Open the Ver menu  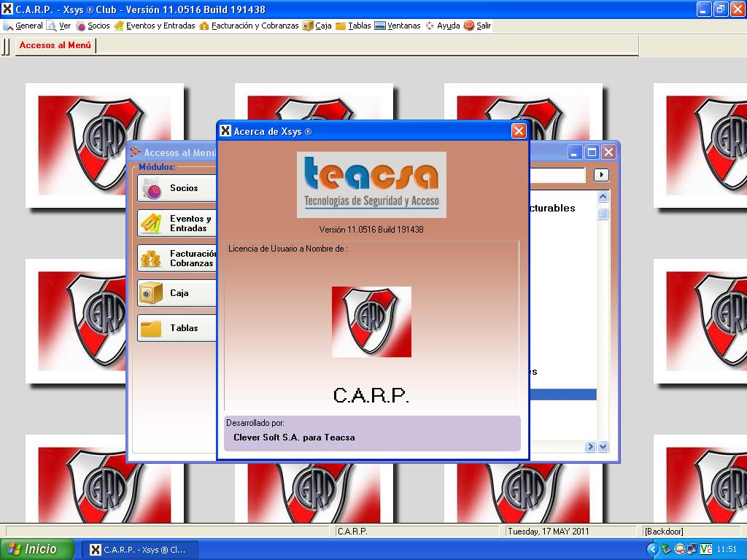click(59, 26)
